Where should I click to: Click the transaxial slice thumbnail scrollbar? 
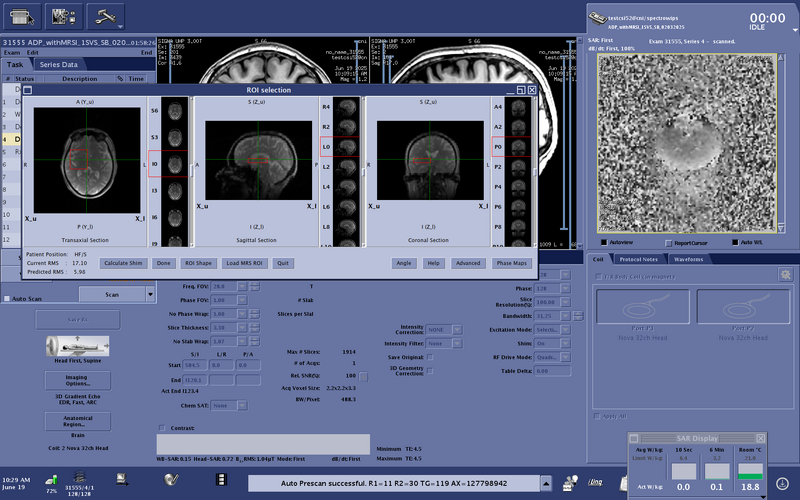191,171
